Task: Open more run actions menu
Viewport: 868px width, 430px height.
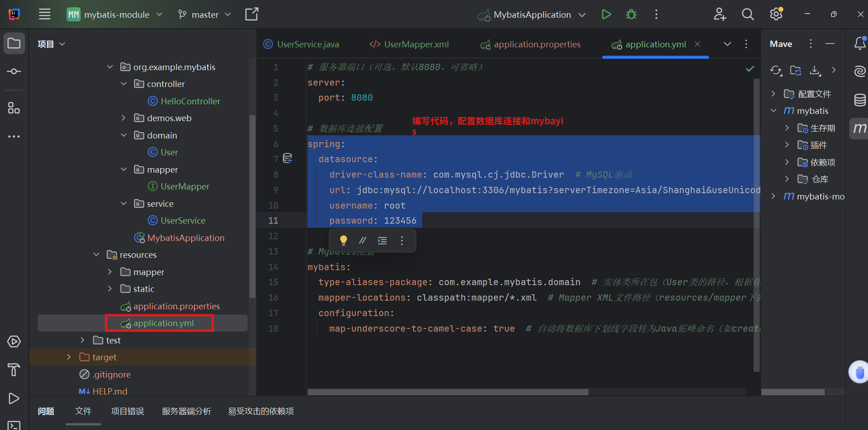Action: click(x=656, y=15)
